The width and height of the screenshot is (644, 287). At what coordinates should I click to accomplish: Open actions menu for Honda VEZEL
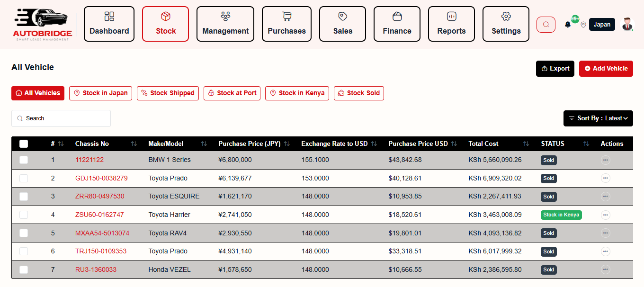pos(606,270)
